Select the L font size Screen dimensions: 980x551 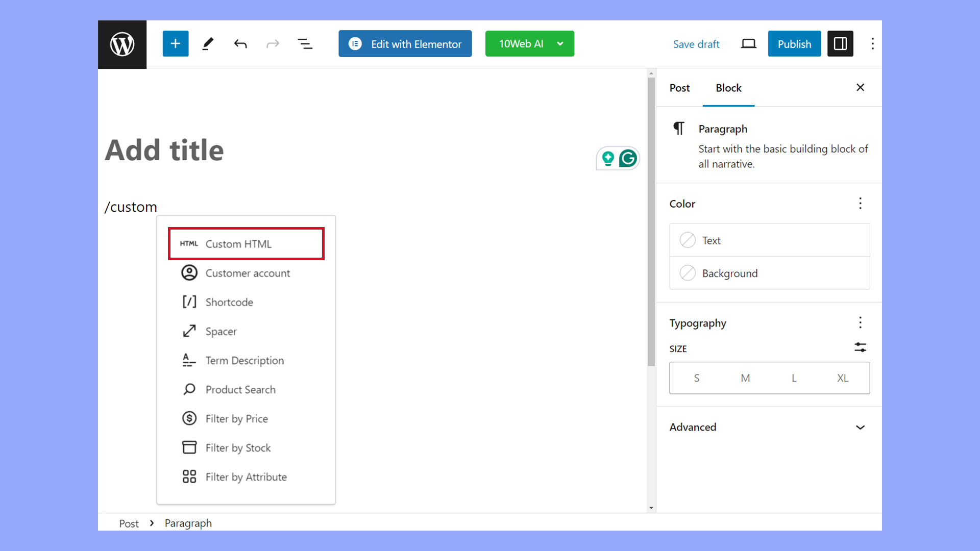(x=794, y=378)
